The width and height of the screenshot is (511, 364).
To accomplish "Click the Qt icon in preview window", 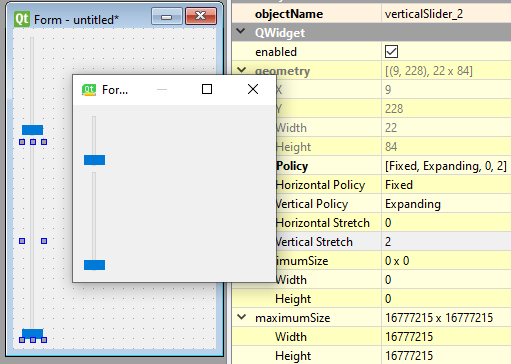I will pos(89,89).
